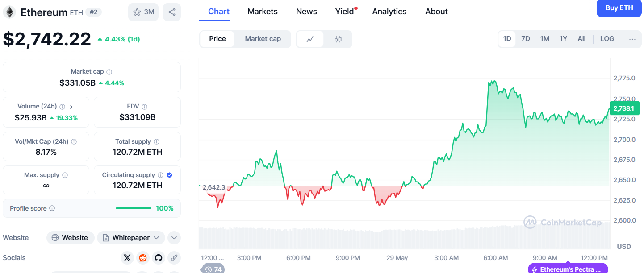Click the $331.05B market cap value

tap(77, 83)
